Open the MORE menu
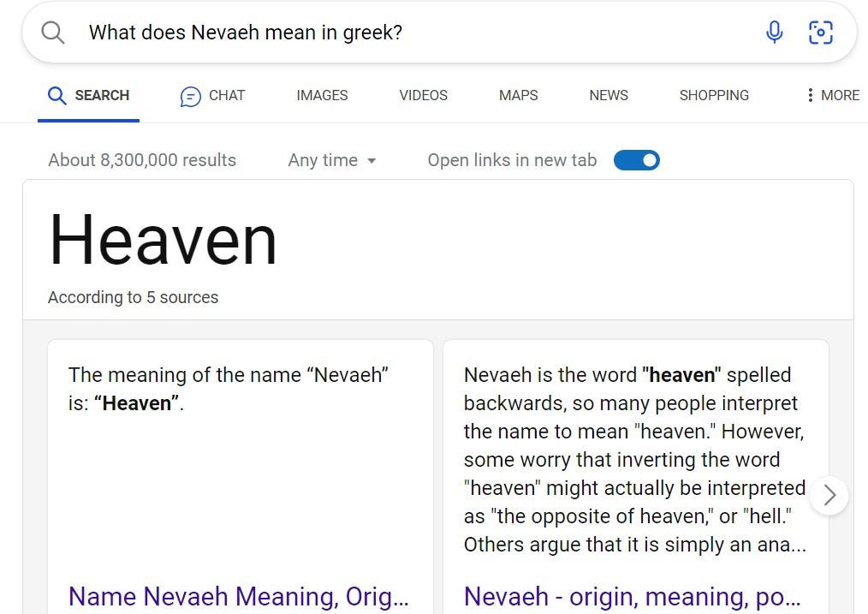Screen dimensions: 868x614 tap(833, 95)
